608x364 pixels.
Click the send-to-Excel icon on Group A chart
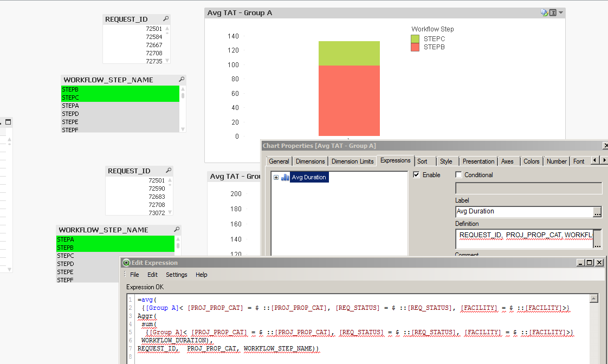553,12
